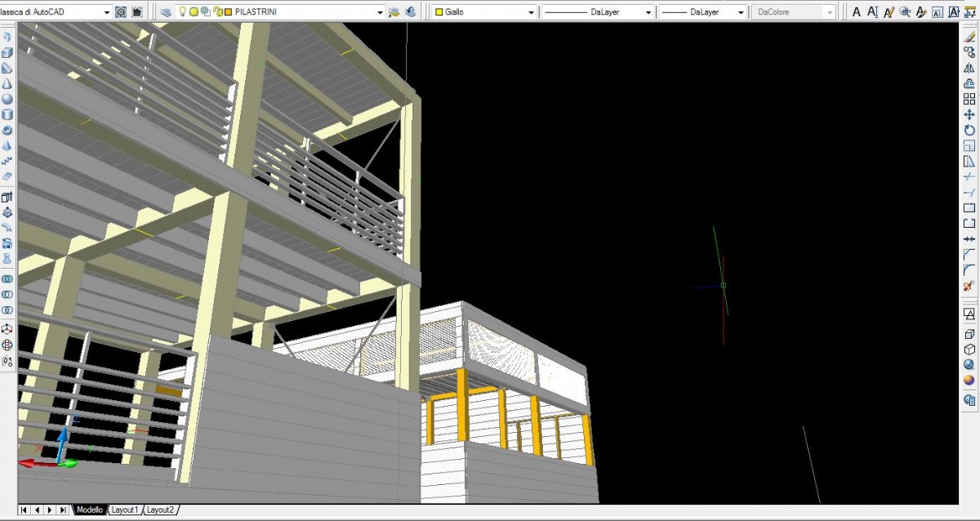Image resolution: width=980 pixels, height=521 pixels.
Task: Open Layer Properties Manager
Action: [166, 12]
